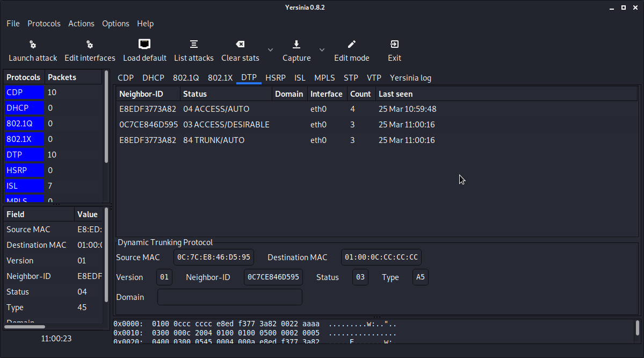
Task: Click the Source MAC input field
Action: pos(214,257)
